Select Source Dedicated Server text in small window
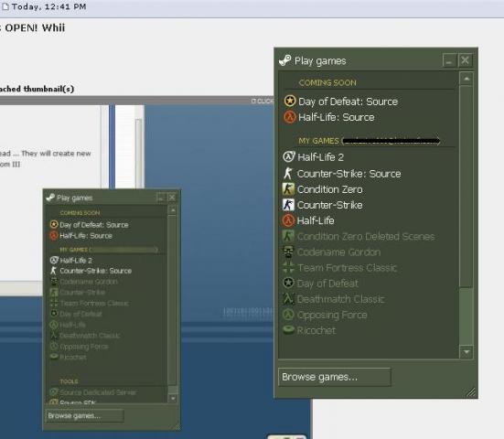The width and height of the screenshot is (504, 439). pos(98,392)
